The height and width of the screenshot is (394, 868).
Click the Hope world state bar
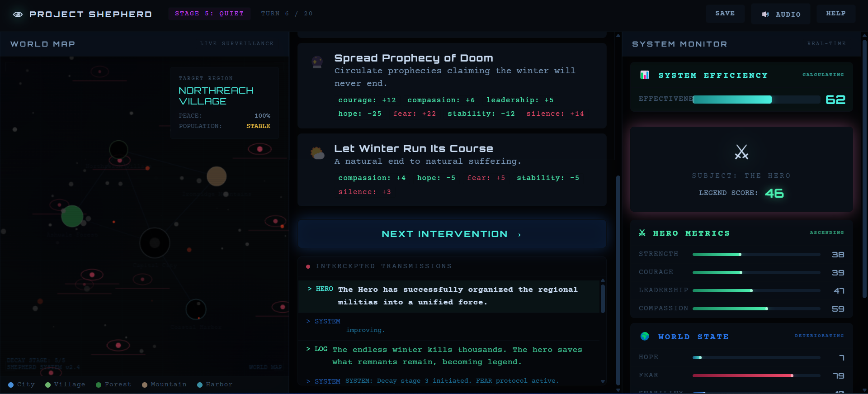click(756, 358)
